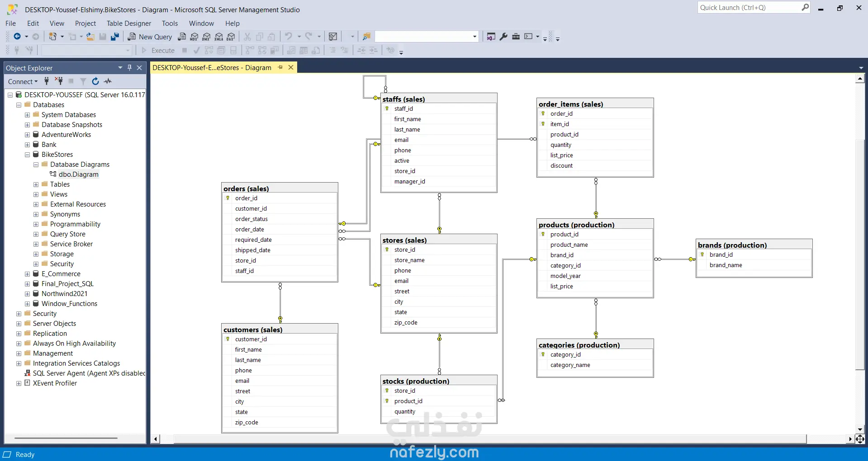The image size is (868, 461).
Task: Open the Edit menu
Action: (x=33, y=24)
